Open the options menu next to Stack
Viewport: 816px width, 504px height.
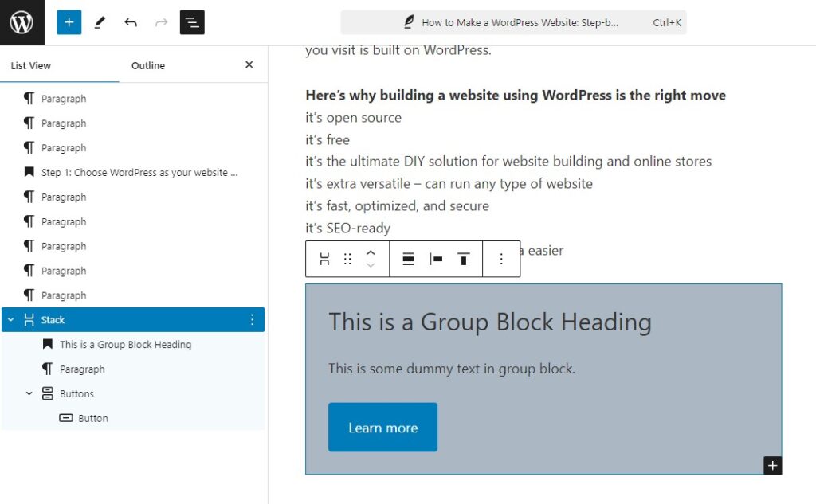253,319
